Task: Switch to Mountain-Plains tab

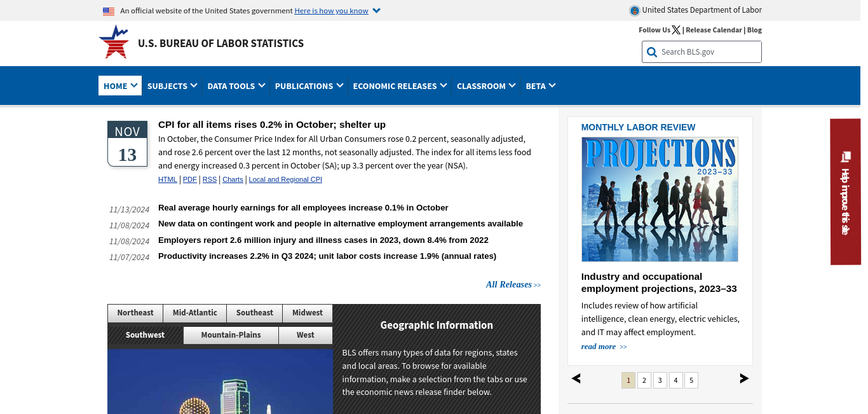Action: [x=231, y=335]
